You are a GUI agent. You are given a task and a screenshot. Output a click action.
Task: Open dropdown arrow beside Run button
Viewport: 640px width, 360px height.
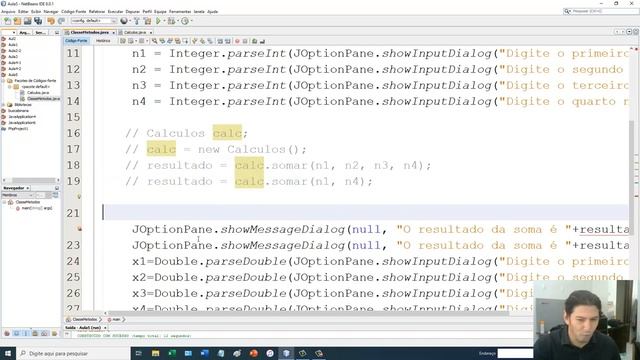point(164,21)
